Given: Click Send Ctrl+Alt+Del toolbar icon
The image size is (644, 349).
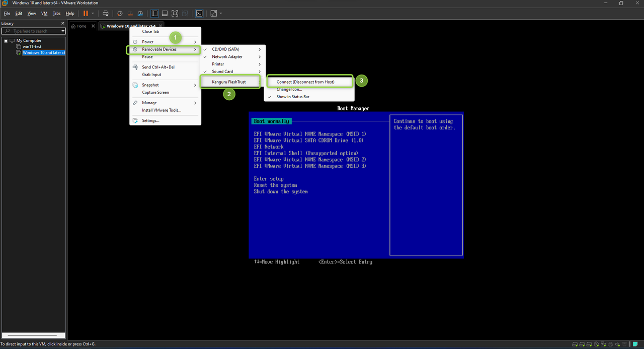Looking at the screenshot, I should (105, 13).
